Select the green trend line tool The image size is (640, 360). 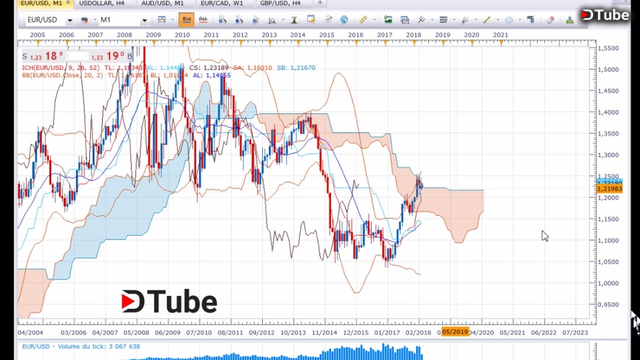(487, 19)
